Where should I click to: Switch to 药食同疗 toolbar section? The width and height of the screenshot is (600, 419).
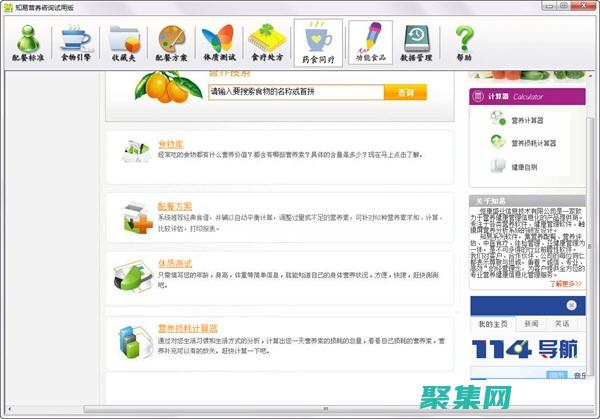[x=318, y=43]
